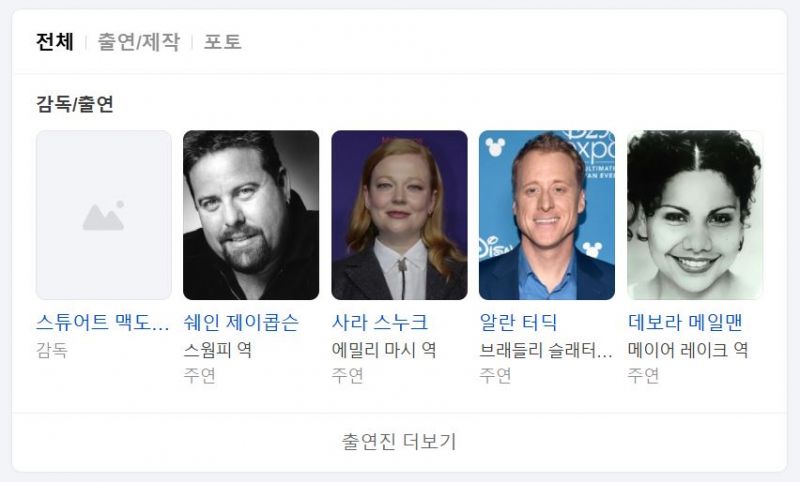The width and height of the screenshot is (800, 482).
Task: Click the 사라 스누크 name link
Action: pyautogui.click(x=380, y=322)
